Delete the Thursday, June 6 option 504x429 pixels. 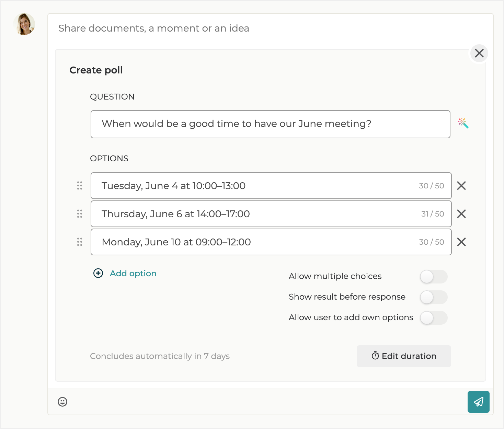[x=461, y=214]
